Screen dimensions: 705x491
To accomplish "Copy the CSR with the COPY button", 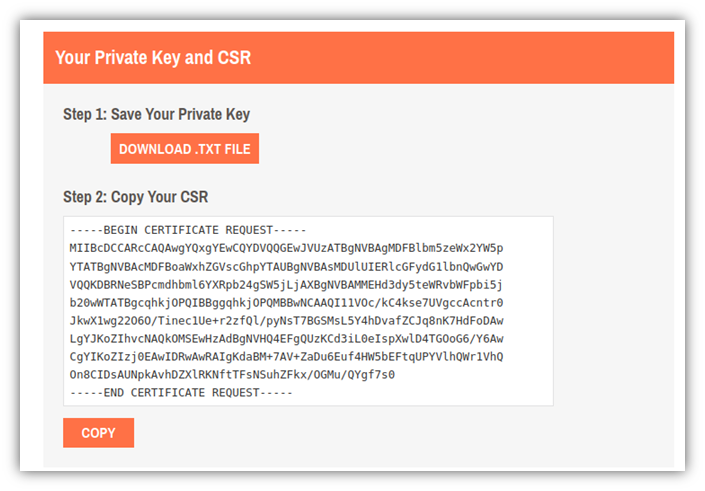I will tap(98, 433).
